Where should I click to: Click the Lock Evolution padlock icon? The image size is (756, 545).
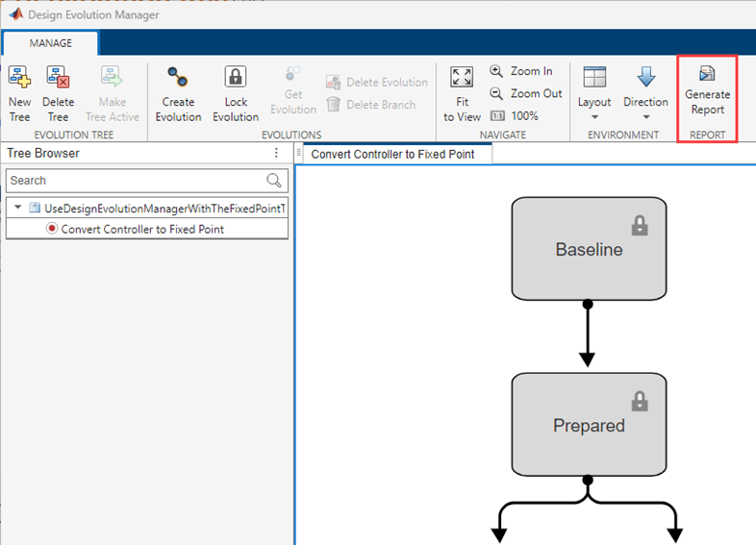pos(236,77)
